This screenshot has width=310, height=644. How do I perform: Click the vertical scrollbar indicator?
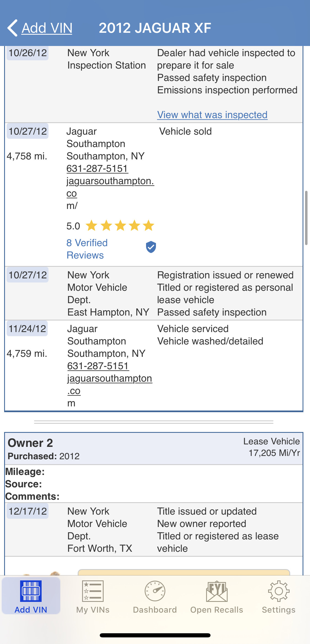306,218
